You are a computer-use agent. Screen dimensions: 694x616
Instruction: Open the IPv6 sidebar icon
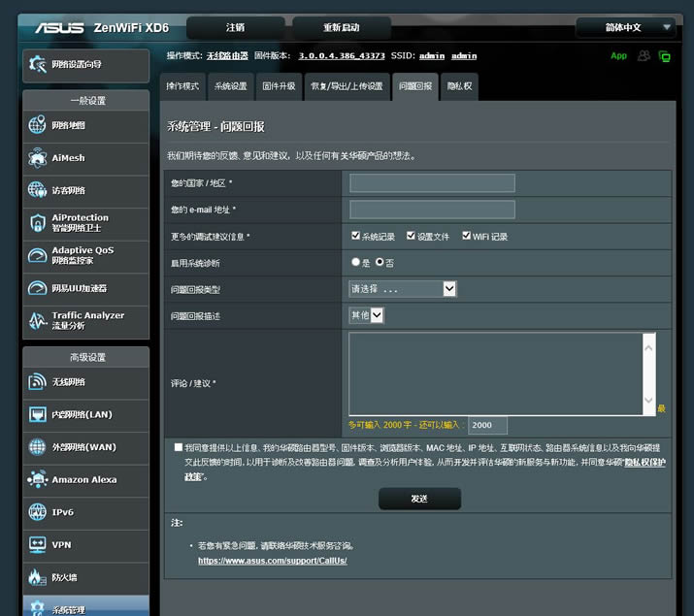[x=37, y=512]
